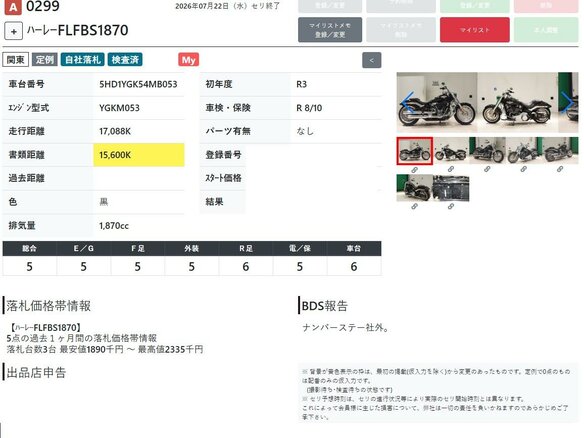Click the 電/保 score of 5

tap(300, 267)
